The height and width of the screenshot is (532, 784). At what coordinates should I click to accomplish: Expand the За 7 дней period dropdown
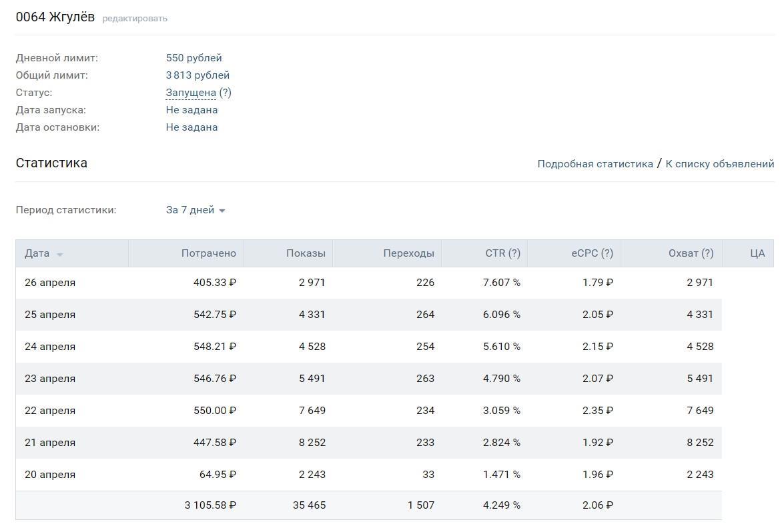(195, 210)
